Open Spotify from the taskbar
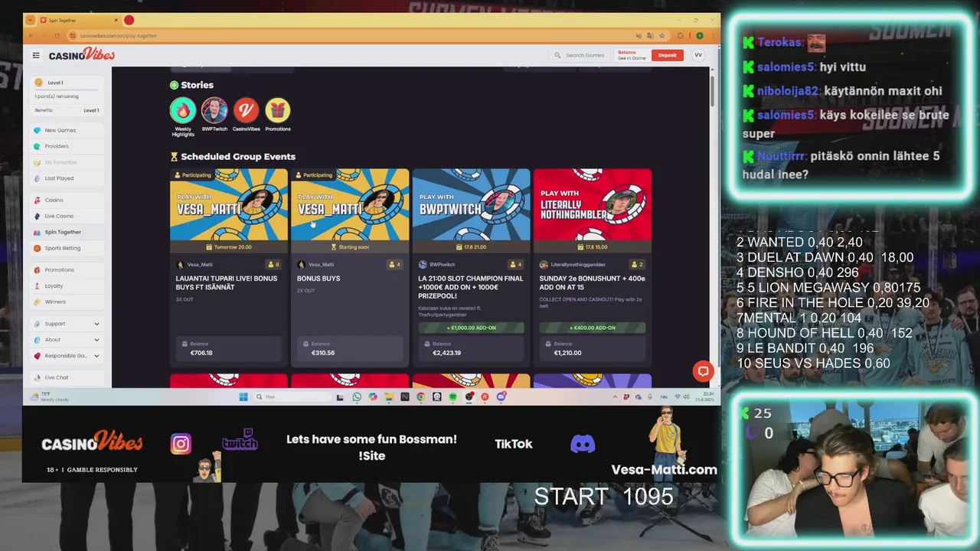The image size is (980, 551). 452,396
